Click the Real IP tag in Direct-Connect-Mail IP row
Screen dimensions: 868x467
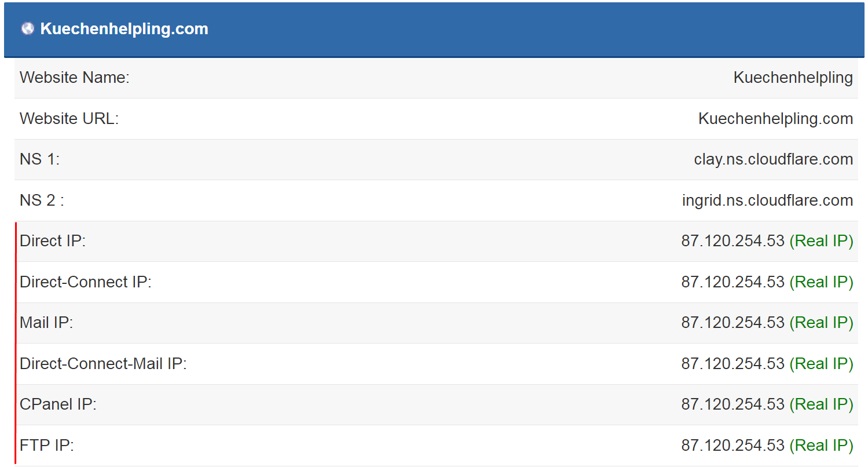[x=822, y=364]
